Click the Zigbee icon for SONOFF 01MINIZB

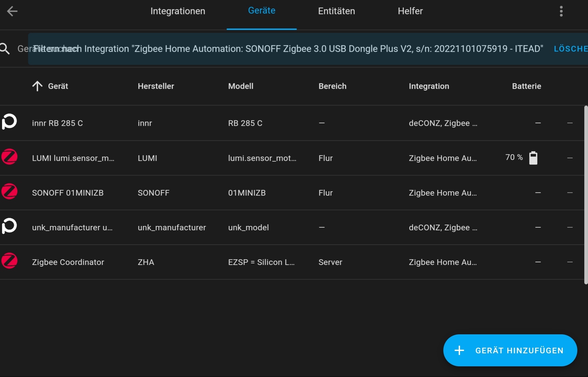pos(9,192)
